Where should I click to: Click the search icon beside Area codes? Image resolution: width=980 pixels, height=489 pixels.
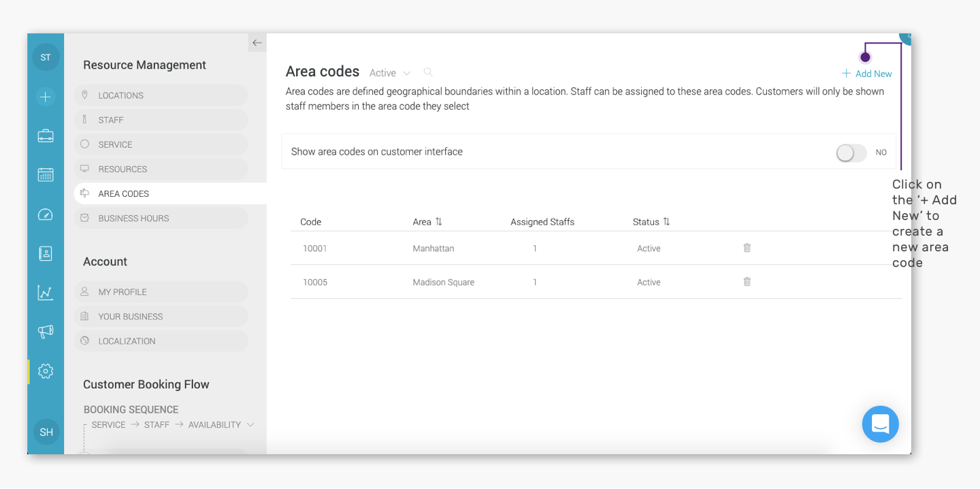428,72
